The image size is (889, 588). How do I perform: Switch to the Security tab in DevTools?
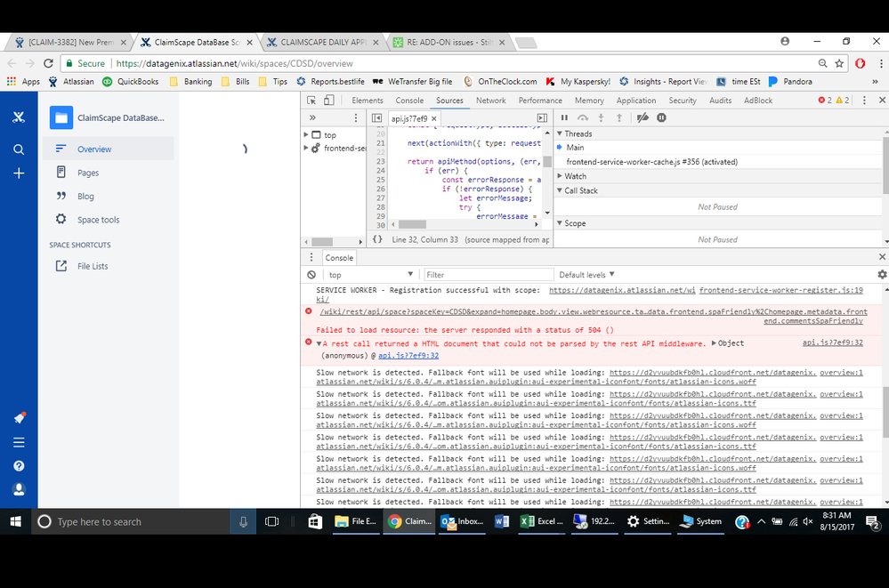[x=683, y=101]
